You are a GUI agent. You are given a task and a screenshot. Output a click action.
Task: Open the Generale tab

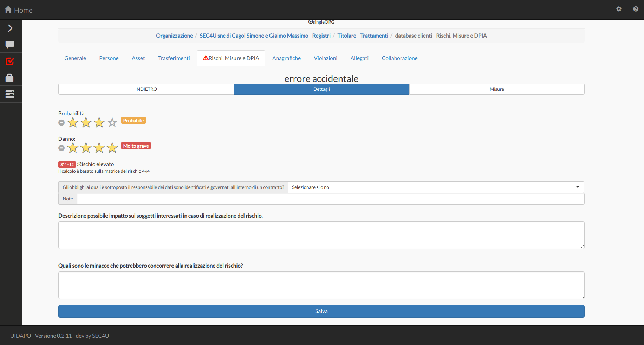tap(75, 58)
